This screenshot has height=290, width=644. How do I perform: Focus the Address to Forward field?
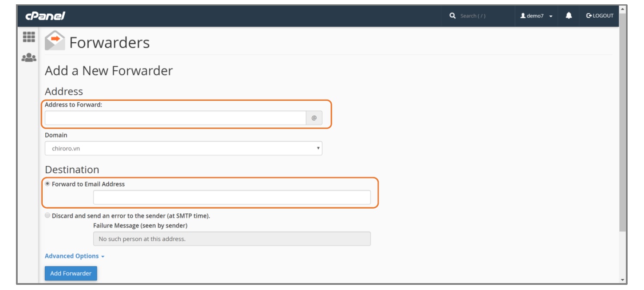176,118
